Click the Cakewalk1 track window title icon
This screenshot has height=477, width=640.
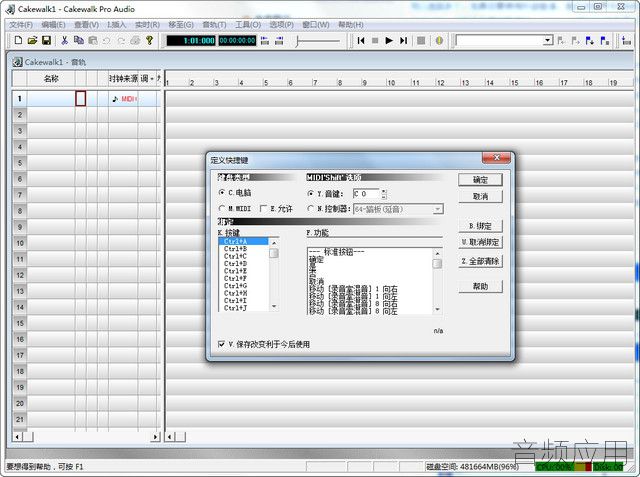point(17,62)
